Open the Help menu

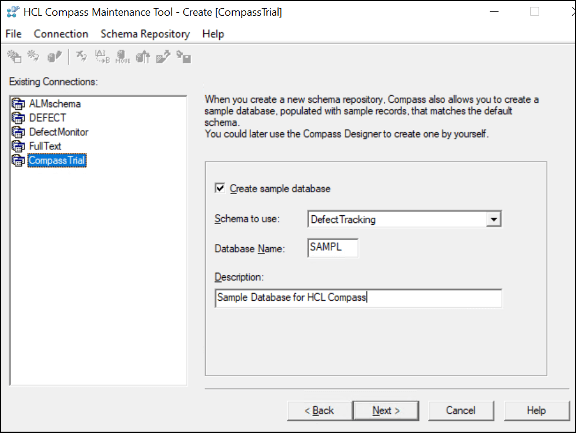point(213,34)
